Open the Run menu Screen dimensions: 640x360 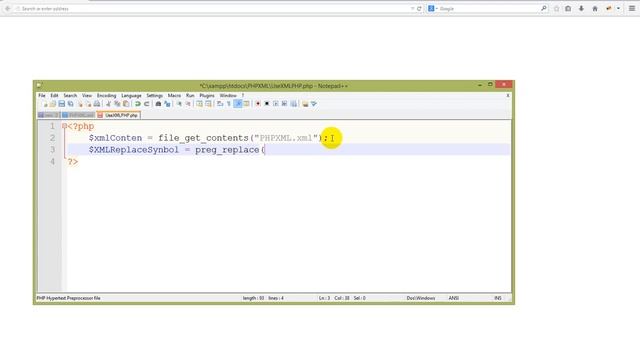pos(190,96)
